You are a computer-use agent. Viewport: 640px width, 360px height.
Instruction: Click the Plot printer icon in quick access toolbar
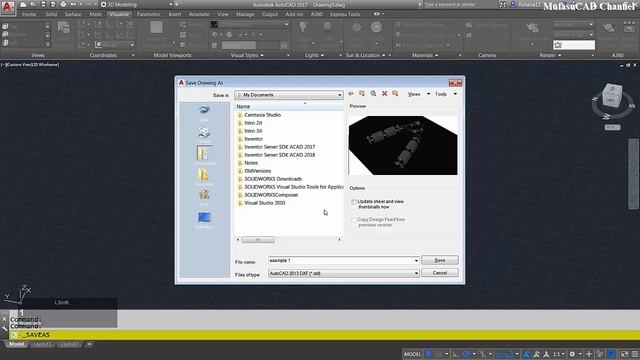[63, 4]
